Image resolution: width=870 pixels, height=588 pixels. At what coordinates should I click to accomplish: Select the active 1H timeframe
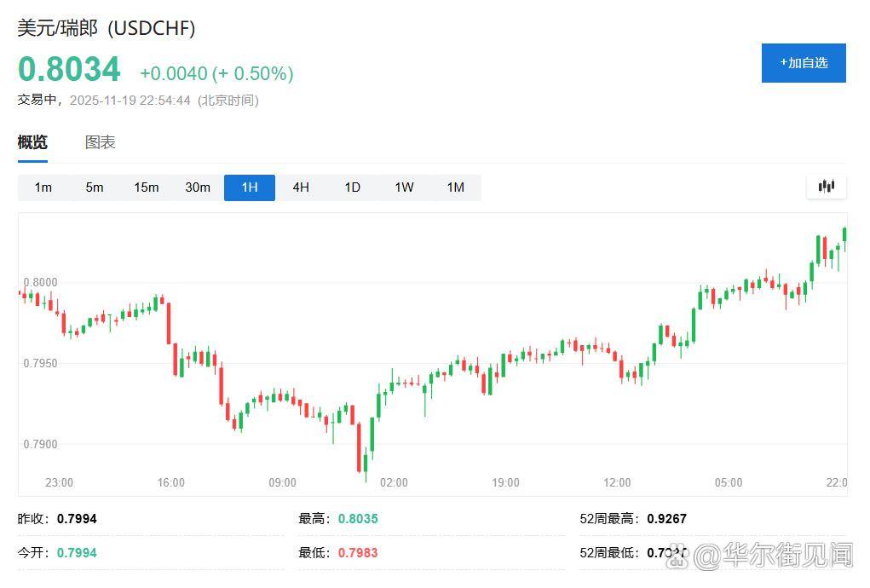click(249, 187)
